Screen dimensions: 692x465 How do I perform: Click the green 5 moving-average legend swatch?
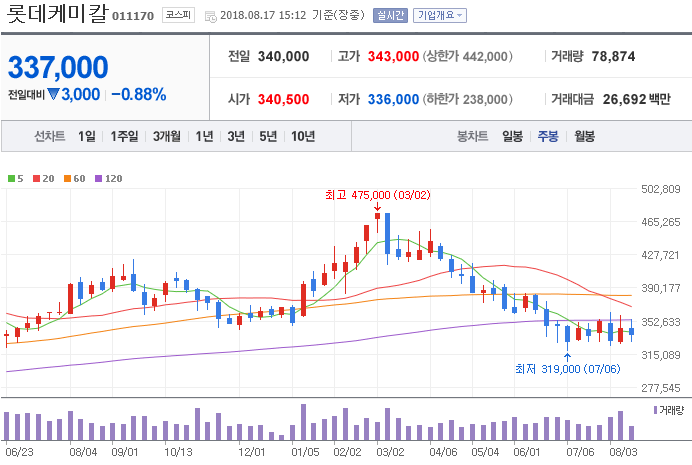point(11,179)
